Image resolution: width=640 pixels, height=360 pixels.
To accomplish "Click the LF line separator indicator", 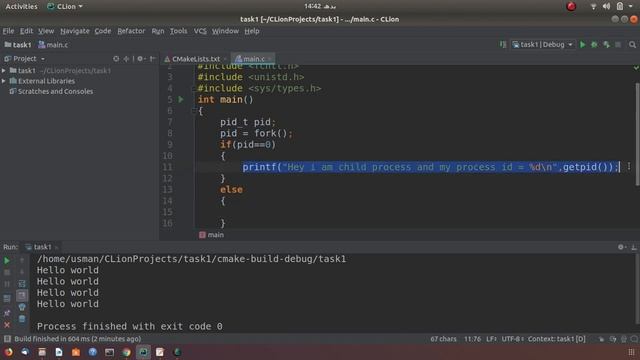I will click(x=491, y=339).
